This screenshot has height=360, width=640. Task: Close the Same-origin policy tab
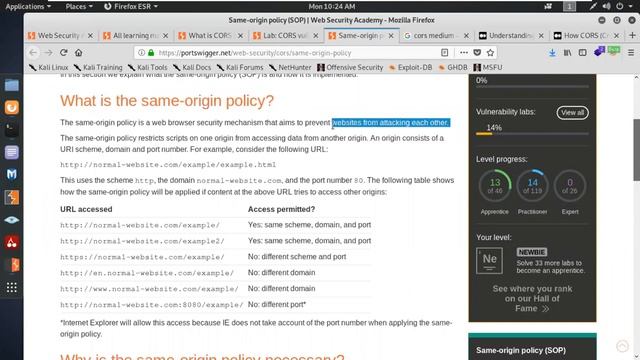pyautogui.click(x=391, y=36)
